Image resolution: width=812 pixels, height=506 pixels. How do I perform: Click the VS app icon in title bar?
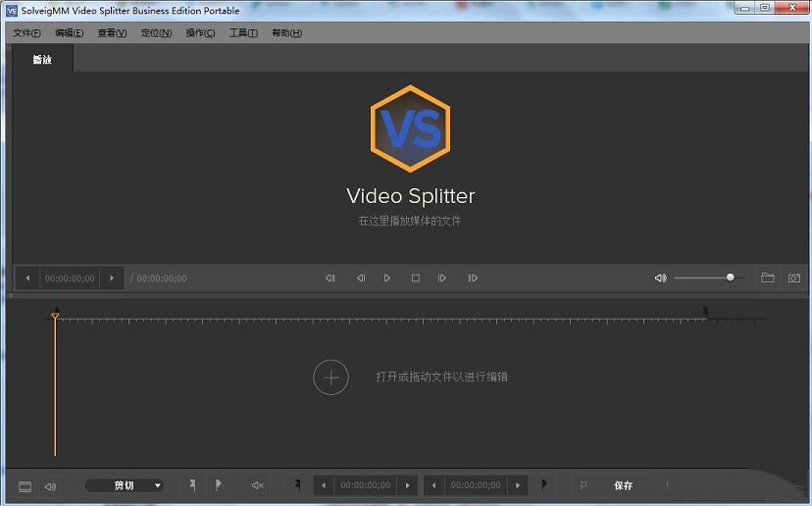point(12,11)
